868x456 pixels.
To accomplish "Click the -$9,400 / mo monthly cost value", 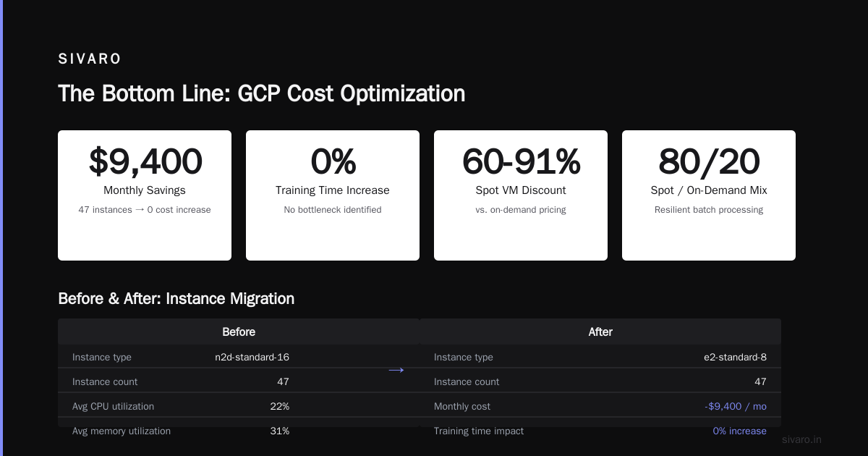I will coord(736,406).
